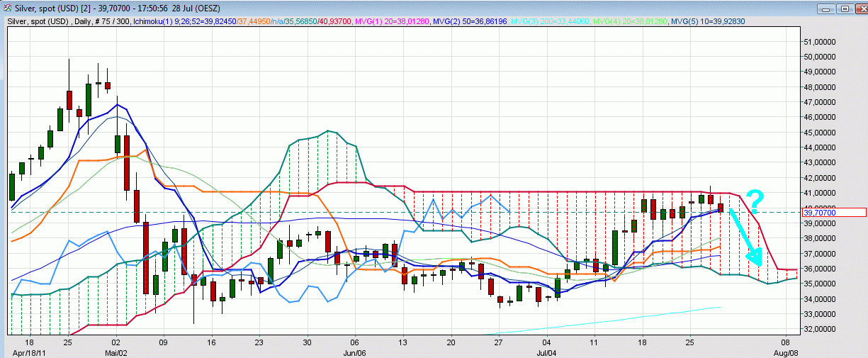
Task: Click the date label 23 on time axis
Action: [x=259, y=341]
